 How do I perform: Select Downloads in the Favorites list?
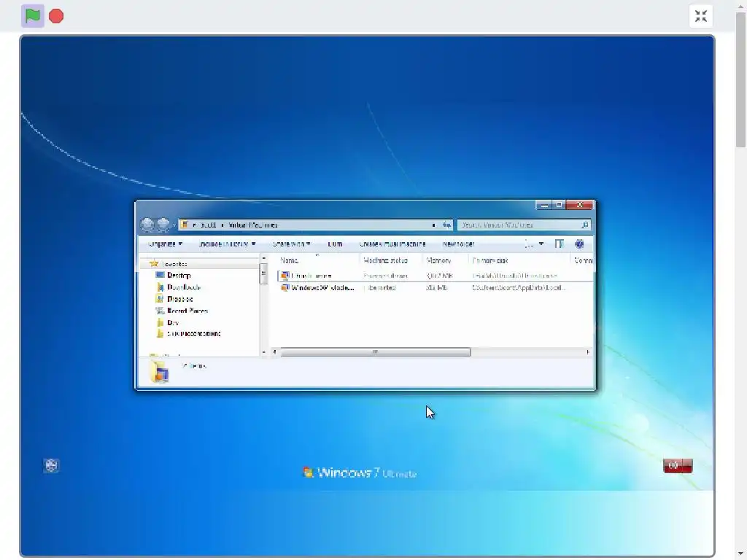pos(184,287)
